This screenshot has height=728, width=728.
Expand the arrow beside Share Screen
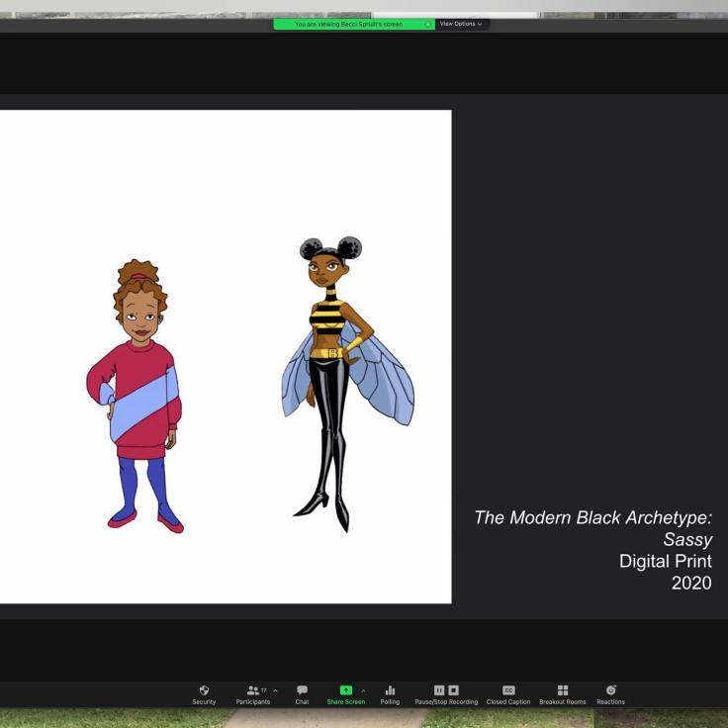[363, 690]
